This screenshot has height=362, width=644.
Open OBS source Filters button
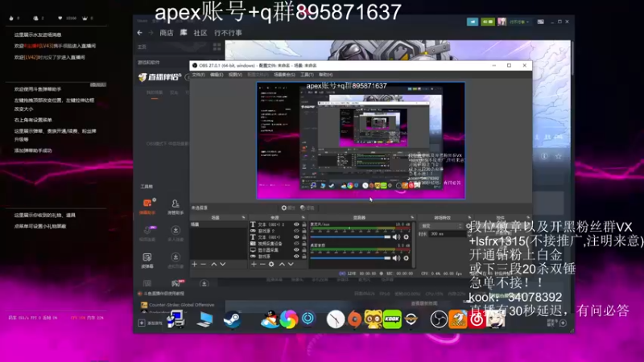(308, 208)
